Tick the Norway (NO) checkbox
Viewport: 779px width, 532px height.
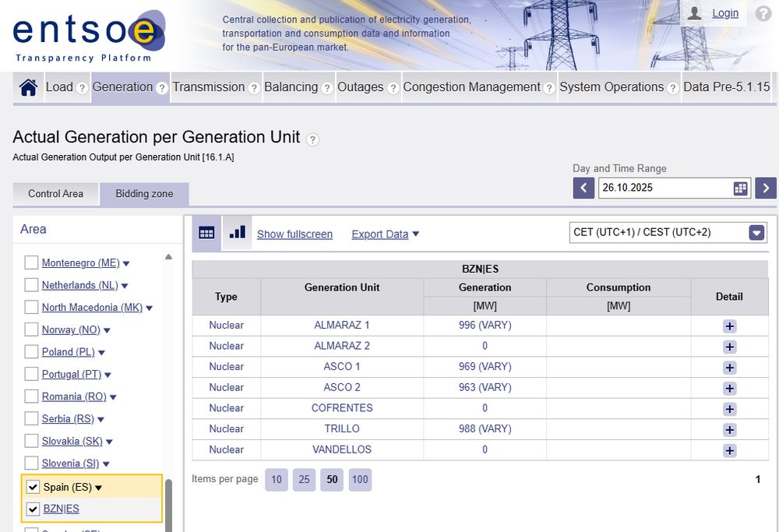(32, 329)
